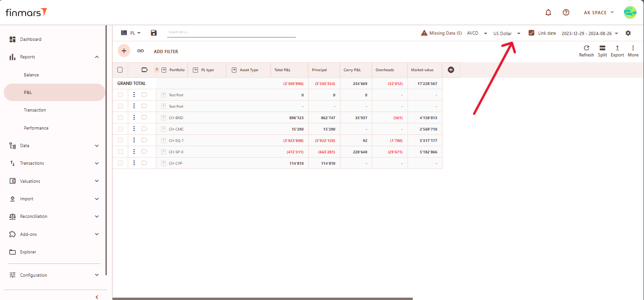The image size is (644, 300).
Task: Open the AVCO cost method dropdown
Action: 477,34
